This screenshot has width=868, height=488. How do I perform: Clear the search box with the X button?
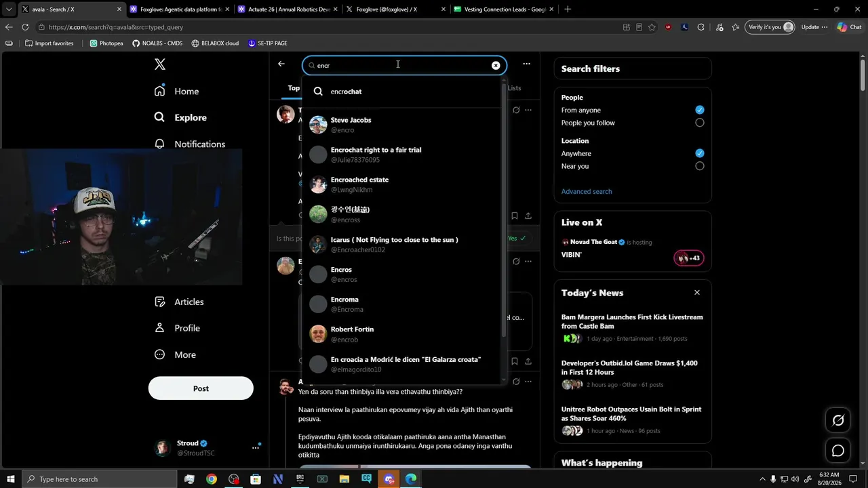(496, 66)
